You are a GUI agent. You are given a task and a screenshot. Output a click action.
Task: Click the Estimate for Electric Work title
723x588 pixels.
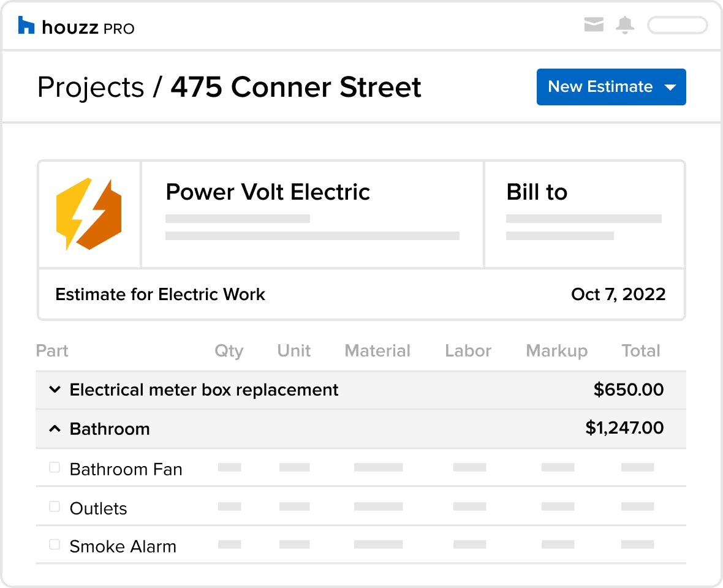pyautogui.click(x=160, y=294)
